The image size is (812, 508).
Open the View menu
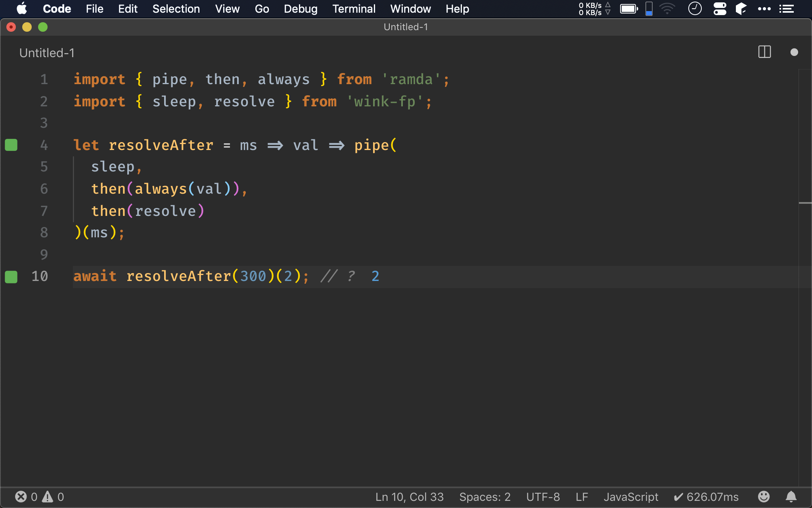pyautogui.click(x=227, y=9)
